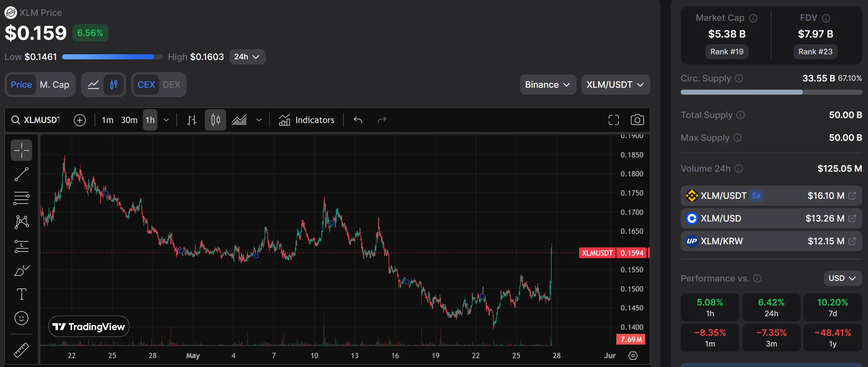Select the XABCD pattern tool
868x367 pixels.
[x=21, y=222]
